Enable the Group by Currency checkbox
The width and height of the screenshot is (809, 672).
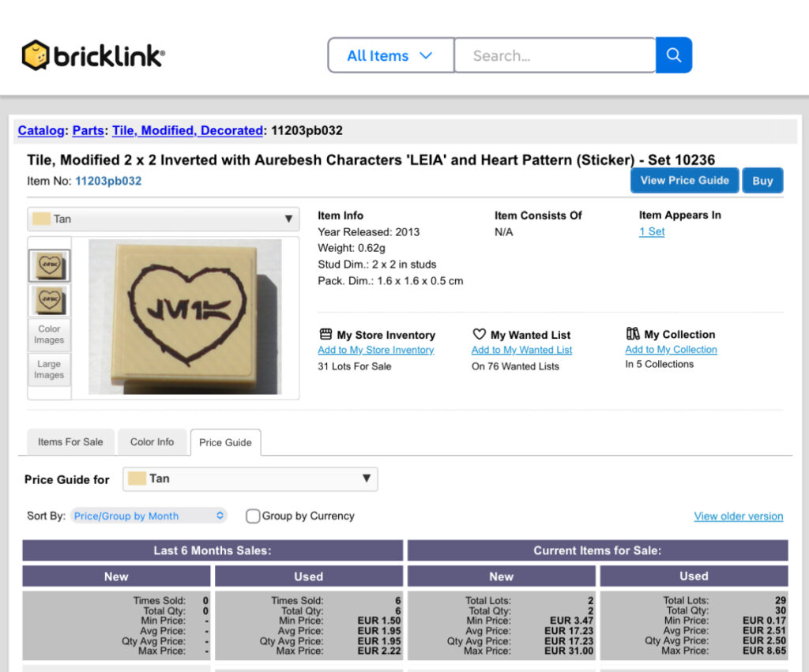pyautogui.click(x=253, y=516)
